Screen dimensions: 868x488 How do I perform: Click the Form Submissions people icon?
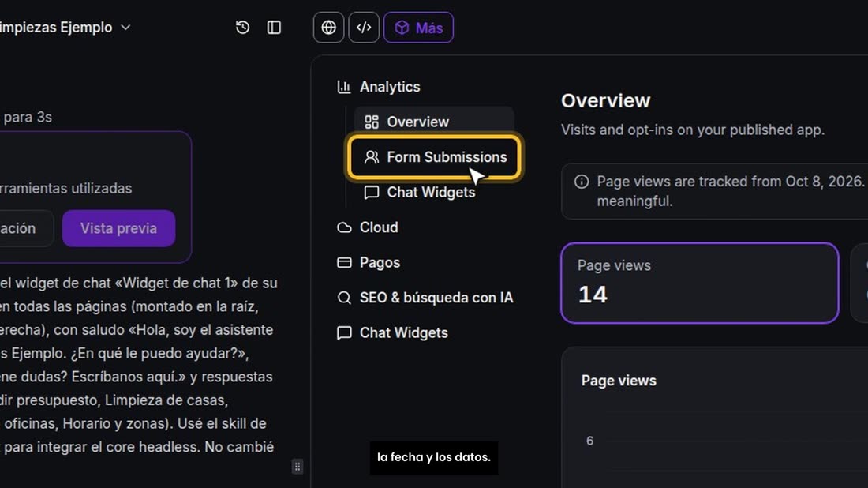(372, 157)
